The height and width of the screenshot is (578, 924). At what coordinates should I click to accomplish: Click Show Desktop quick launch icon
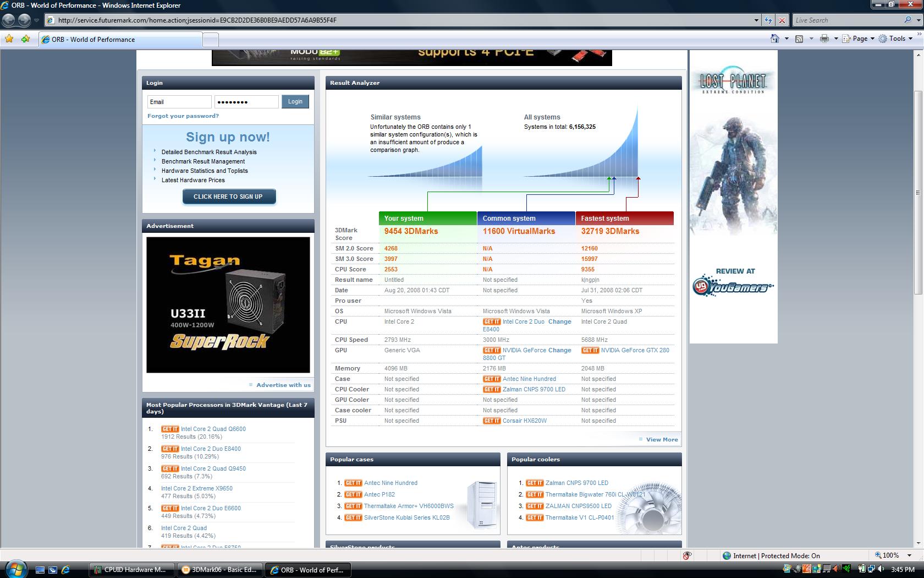[x=40, y=570]
